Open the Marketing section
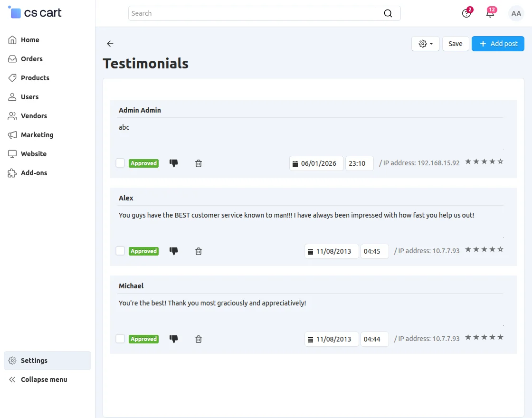 click(37, 135)
